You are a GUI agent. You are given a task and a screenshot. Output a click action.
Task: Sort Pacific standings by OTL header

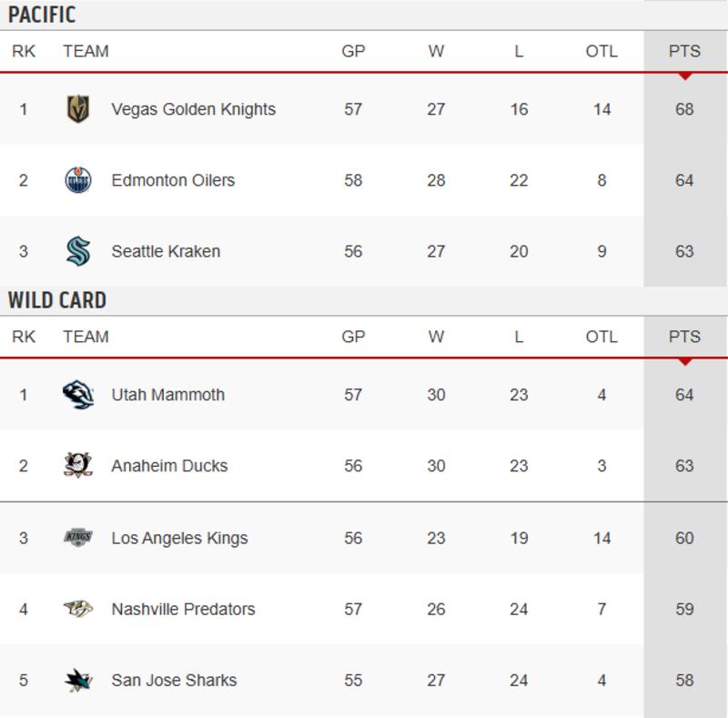602,51
